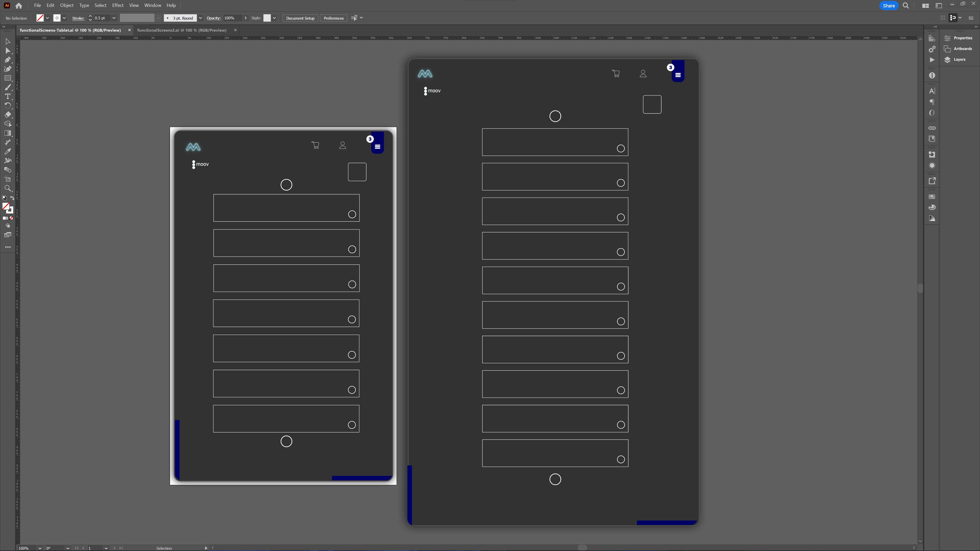Swap fill and stroke colors
Image resolution: width=980 pixels, height=551 pixels.
click(12, 198)
